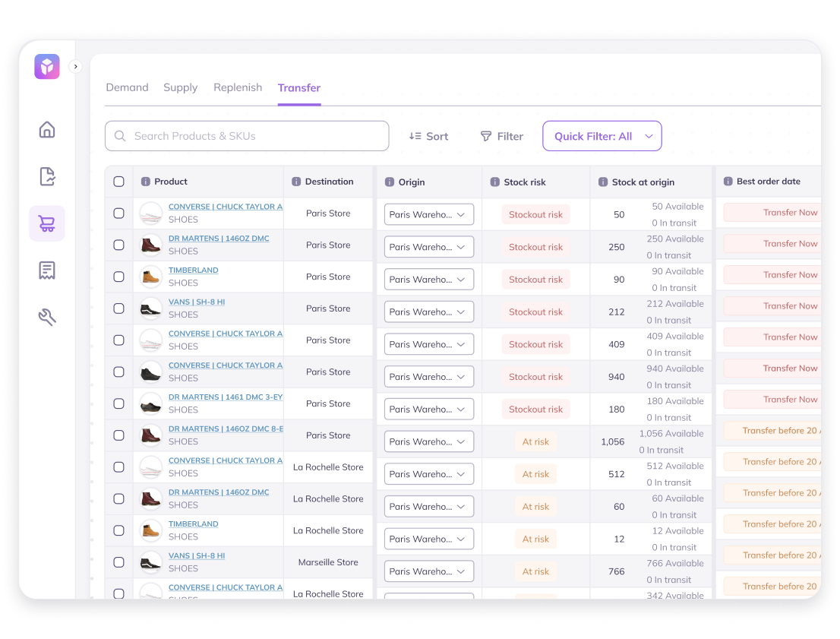Toggle the select-all checkbox in header
The width and height of the screenshot is (840, 639).
coord(119,182)
